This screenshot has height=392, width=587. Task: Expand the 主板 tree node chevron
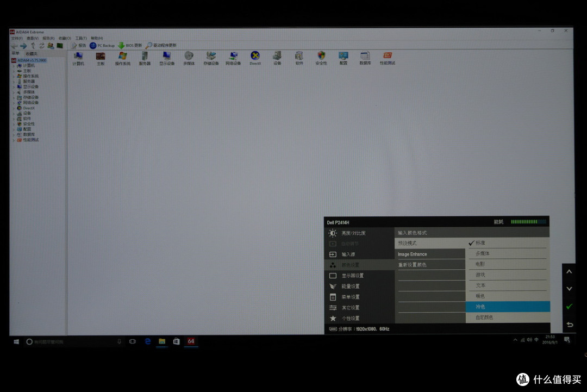(x=14, y=71)
